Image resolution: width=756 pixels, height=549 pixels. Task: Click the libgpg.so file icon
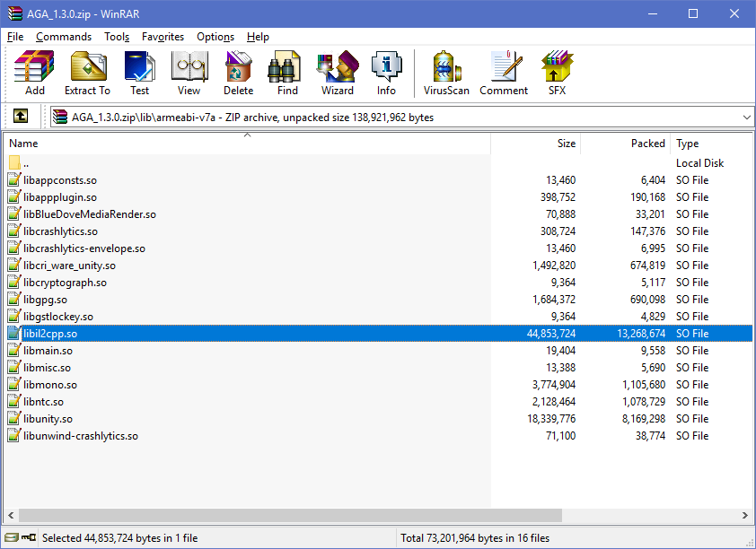14,299
